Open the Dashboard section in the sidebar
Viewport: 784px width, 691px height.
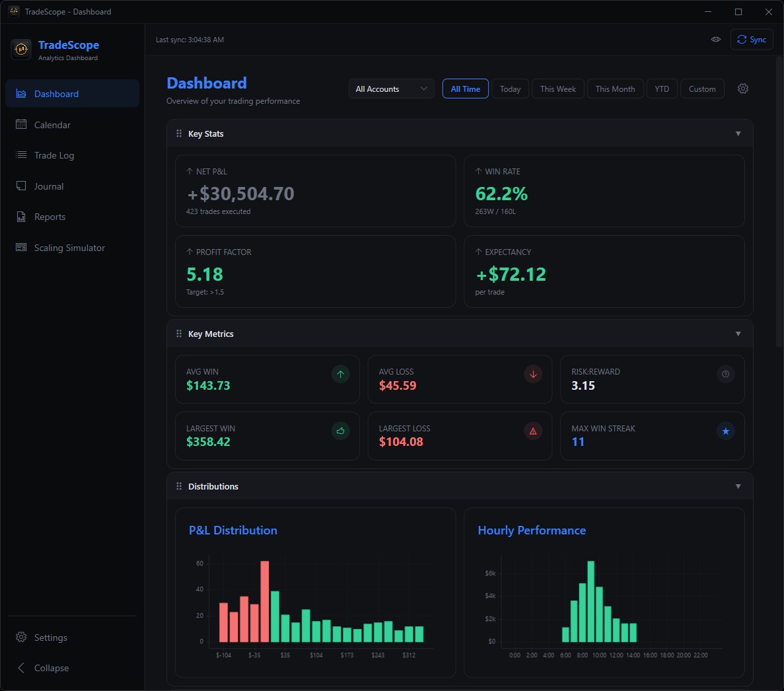coord(56,93)
